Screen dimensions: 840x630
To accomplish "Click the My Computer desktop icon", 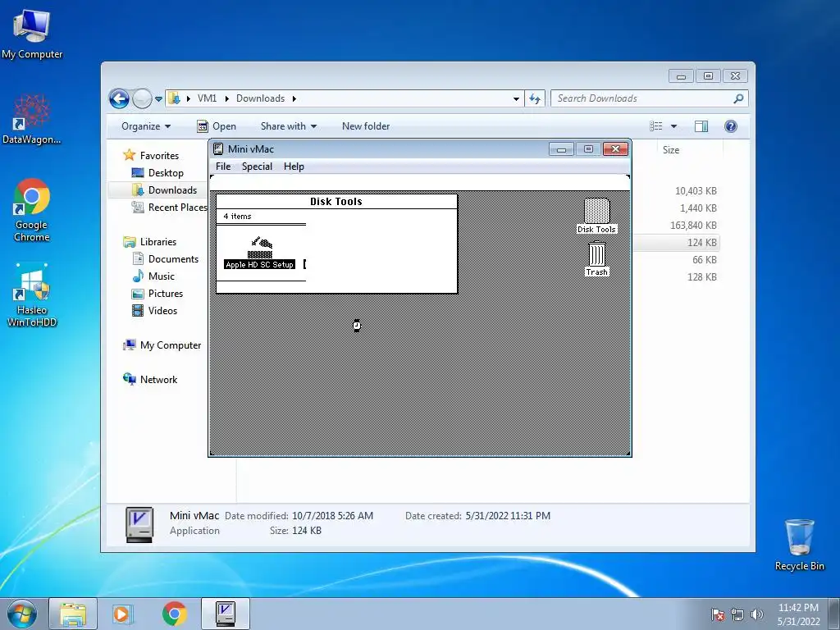I will pos(32,34).
